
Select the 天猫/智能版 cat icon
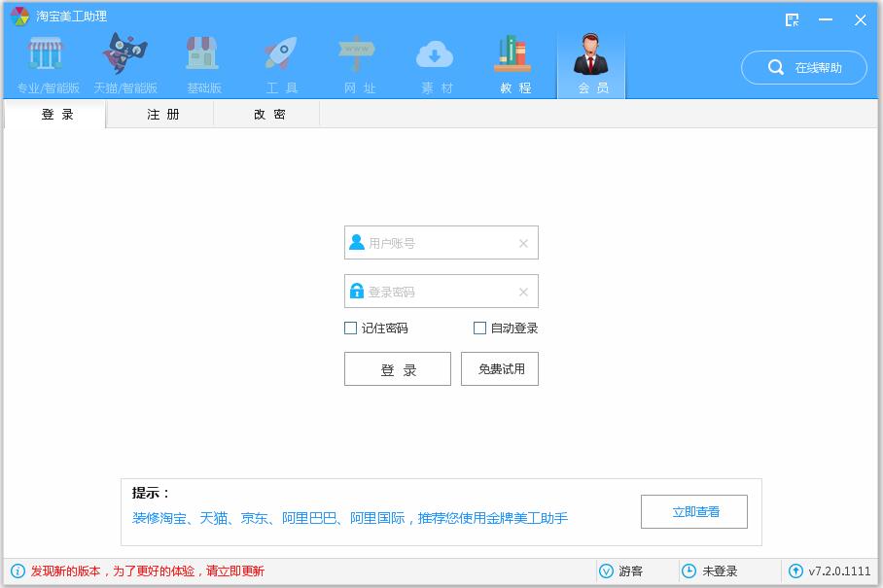(124, 54)
